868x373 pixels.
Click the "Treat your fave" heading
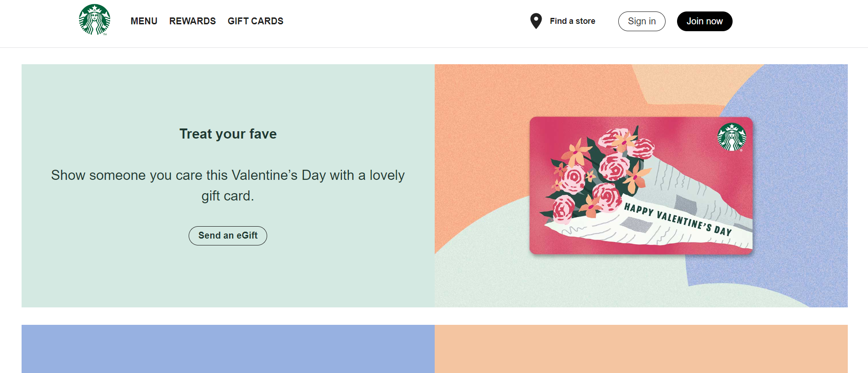[228, 134]
